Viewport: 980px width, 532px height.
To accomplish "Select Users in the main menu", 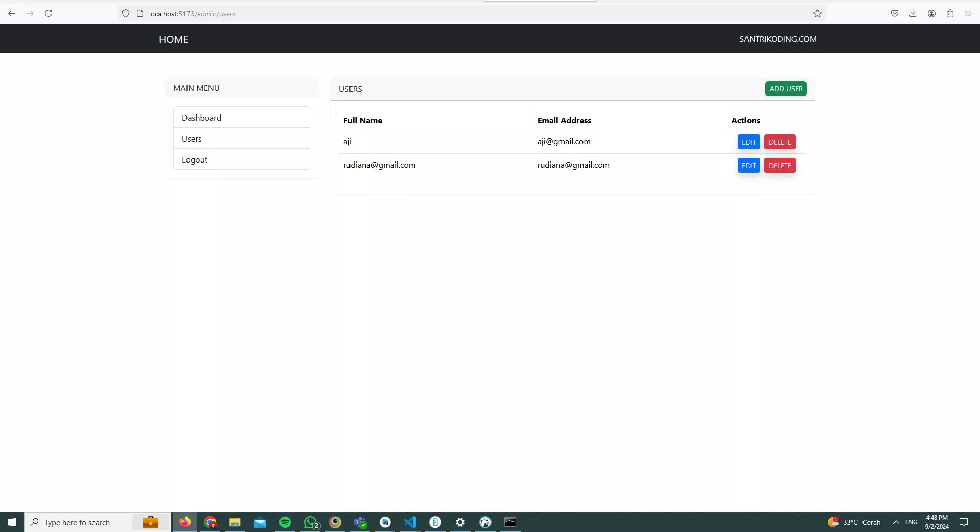I will pos(242,138).
